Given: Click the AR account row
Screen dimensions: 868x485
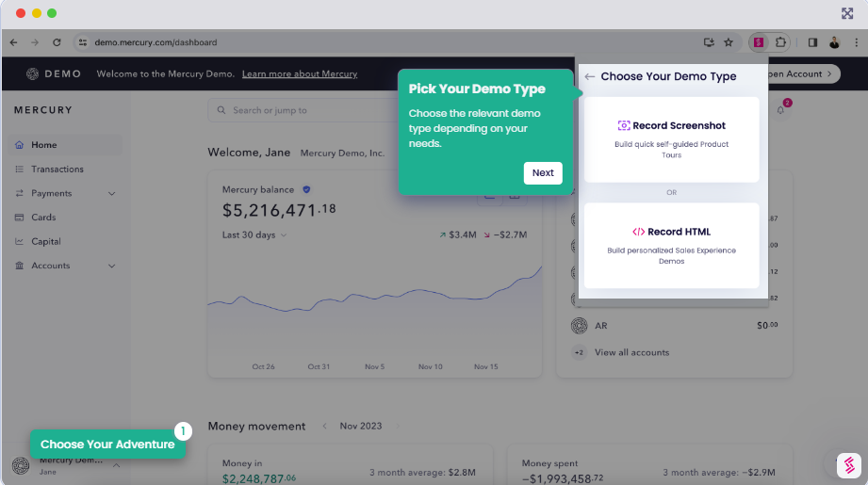Looking at the screenshot, I should tap(674, 326).
